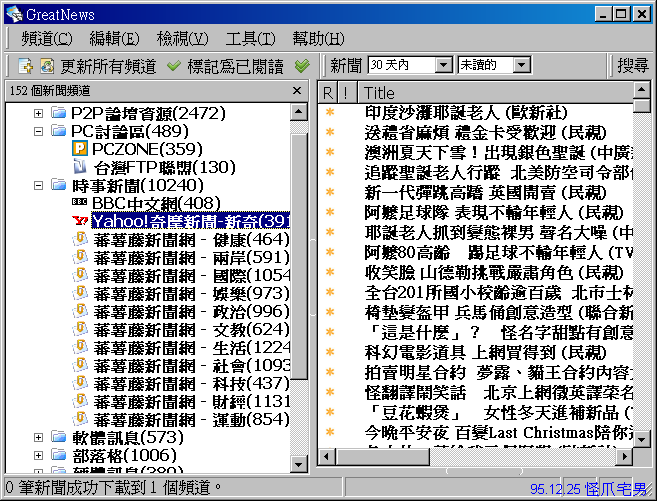Click the 台灣FTP聯盟 channel icon
The width and height of the screenshot is (657, 501).
(80, 166)
